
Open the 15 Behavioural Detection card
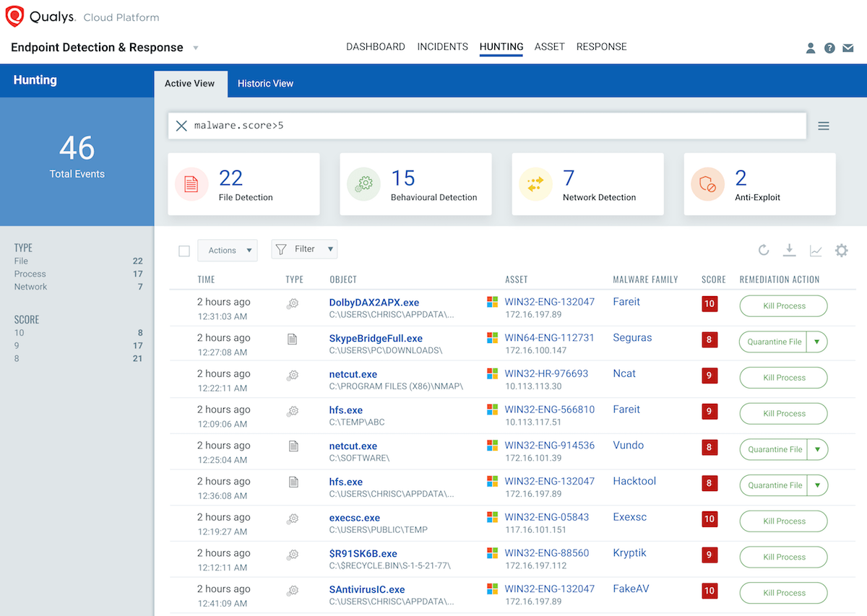tap(415, 184)
